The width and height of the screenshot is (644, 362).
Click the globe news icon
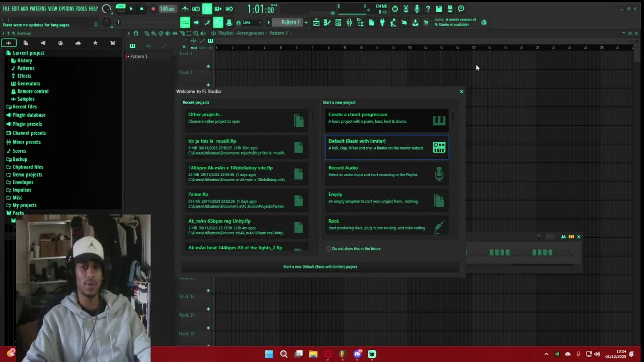click(484, 22)
